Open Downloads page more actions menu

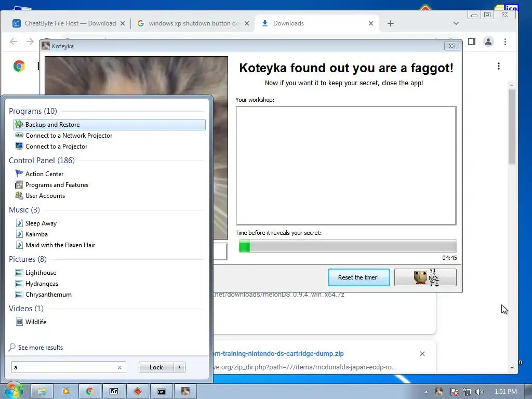[498, 66]
